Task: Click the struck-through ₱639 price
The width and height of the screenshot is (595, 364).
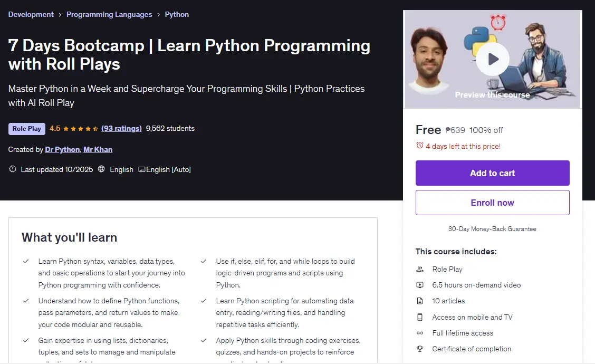Action: click(455, 130)
